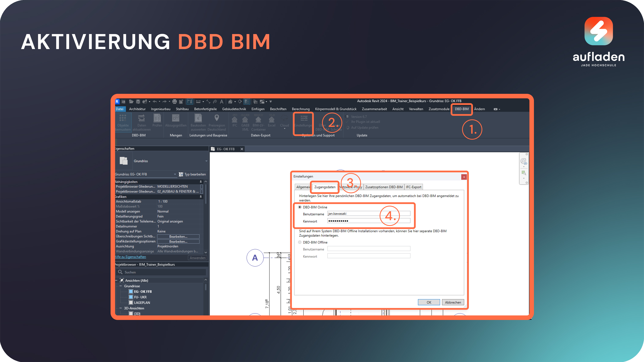Toggle the thin lines icon
Image resolution: width=644 pixels, height=362 pixels.
tap(247, 101)
